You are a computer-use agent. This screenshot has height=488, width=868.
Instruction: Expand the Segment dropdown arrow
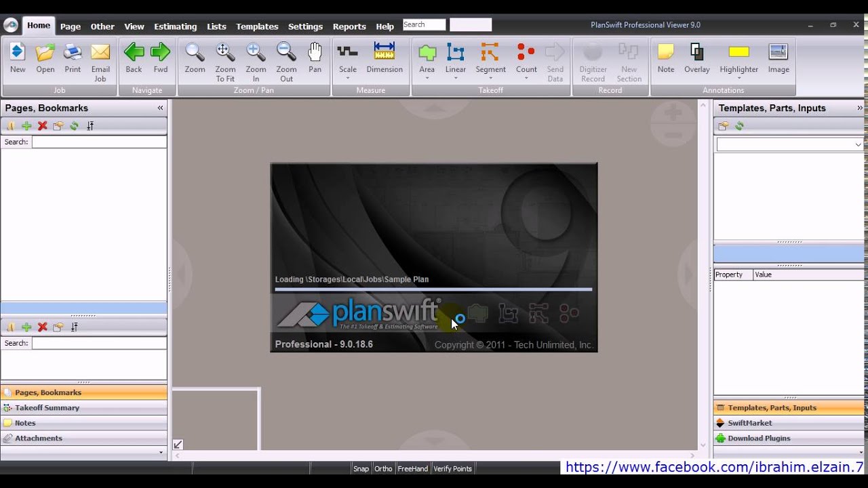tap(490, 78)
